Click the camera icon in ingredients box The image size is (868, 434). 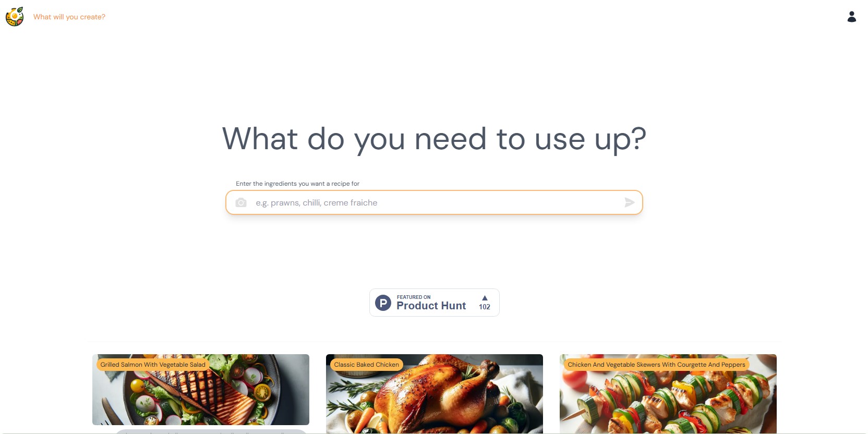coord(240,202)
